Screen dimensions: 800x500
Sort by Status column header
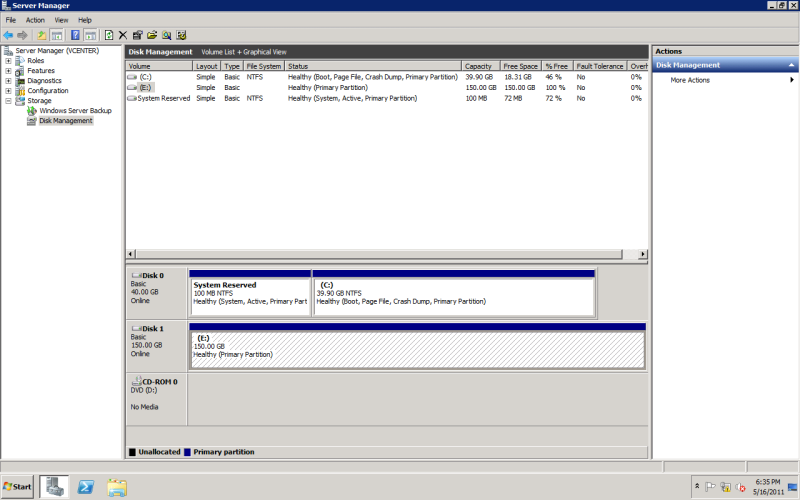tap(373, 66)
